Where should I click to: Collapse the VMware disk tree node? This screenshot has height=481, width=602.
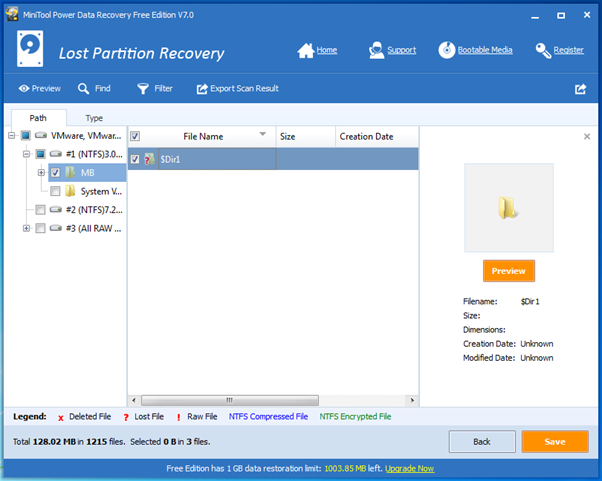tap(12, 135)
